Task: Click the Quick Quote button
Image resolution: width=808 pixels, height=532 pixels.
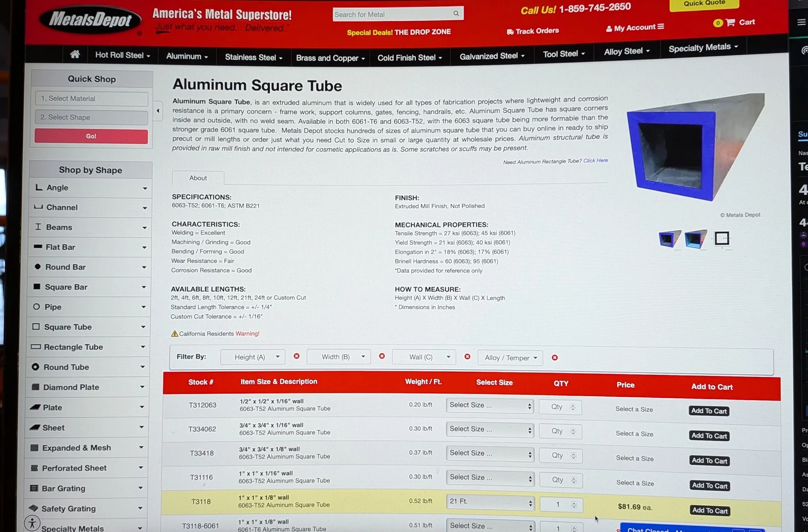Action: click(704, 4)
